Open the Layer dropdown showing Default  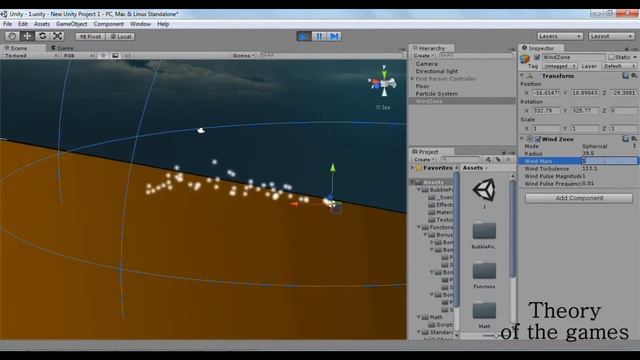(619, 66)
